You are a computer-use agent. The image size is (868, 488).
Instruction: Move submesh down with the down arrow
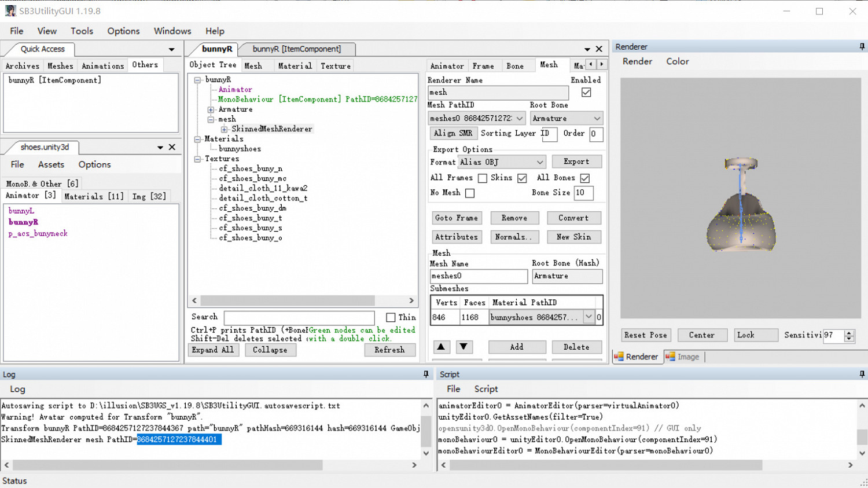tap(464, 347)
